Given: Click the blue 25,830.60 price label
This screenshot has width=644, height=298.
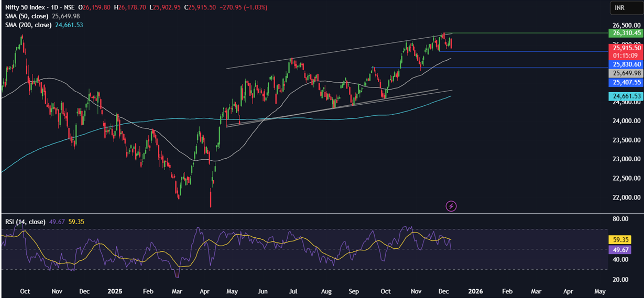Looking at the screenshot, I should (625, 64).
